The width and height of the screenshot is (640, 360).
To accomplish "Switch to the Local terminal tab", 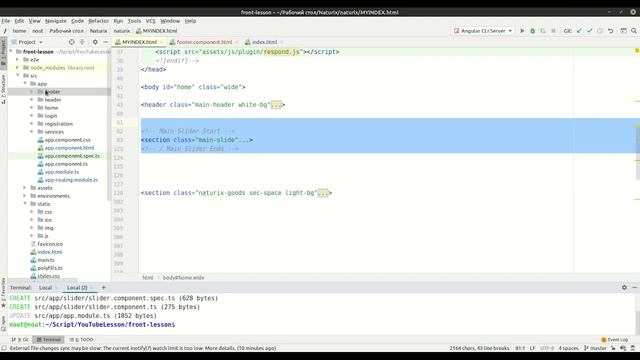I will point(45,288).
